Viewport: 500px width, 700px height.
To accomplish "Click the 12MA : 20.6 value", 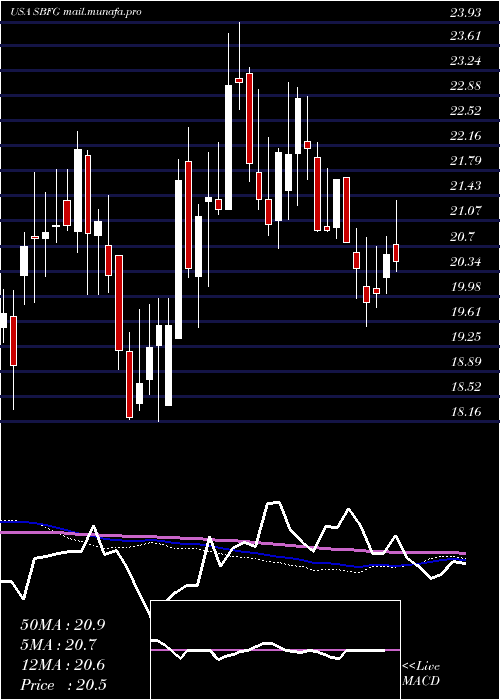I will pos(63,665).
